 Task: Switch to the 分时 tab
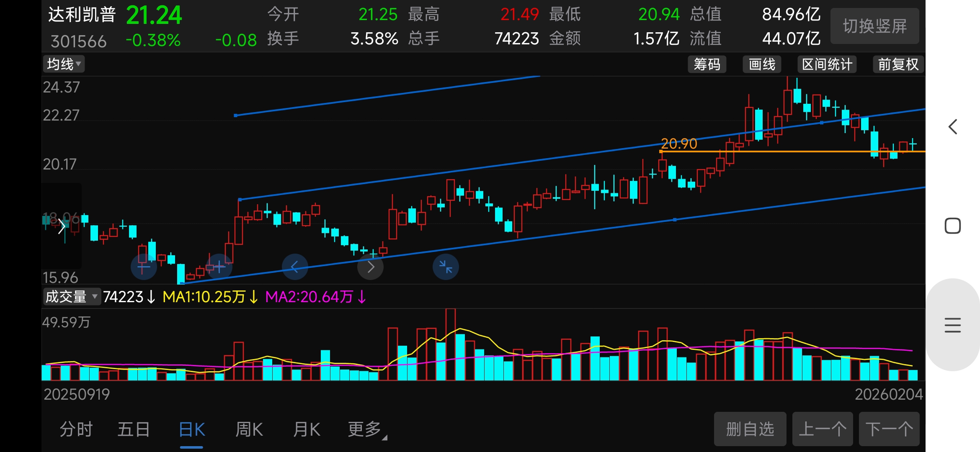76,429
